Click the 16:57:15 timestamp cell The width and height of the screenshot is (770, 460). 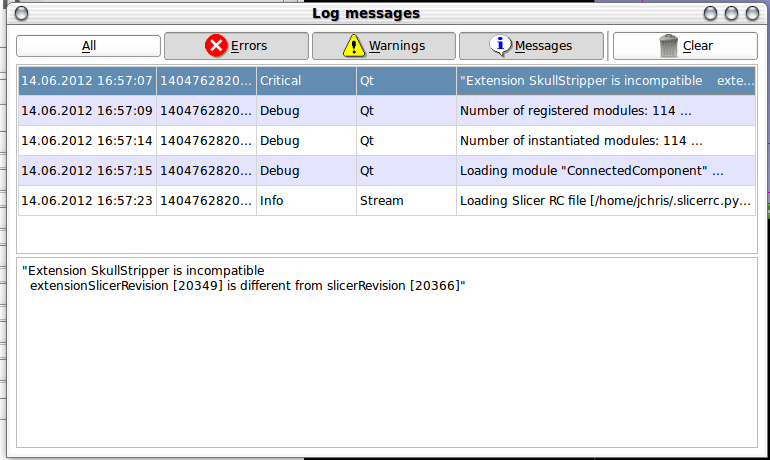coord(87,171)
